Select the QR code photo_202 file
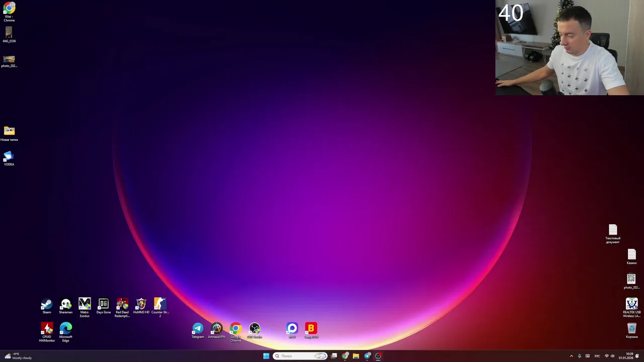The image size is (644, 362). tap(631, 282)
